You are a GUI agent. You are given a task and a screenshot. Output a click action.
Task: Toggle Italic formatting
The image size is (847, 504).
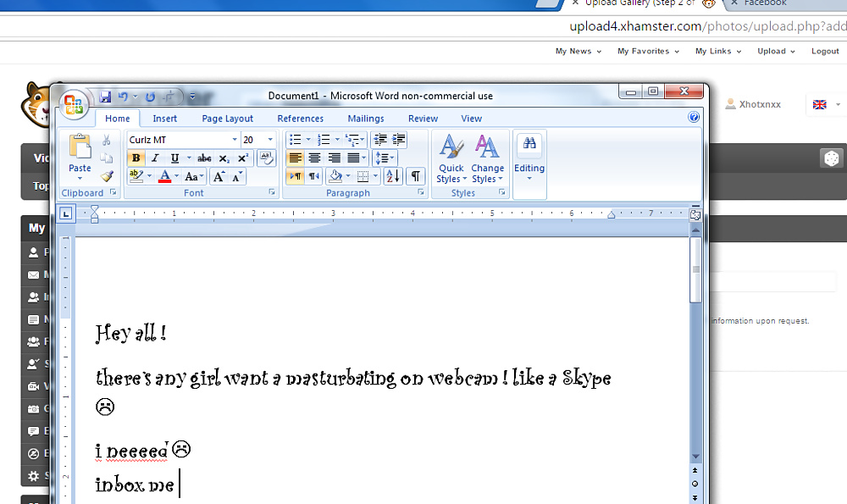pos(155,158)
